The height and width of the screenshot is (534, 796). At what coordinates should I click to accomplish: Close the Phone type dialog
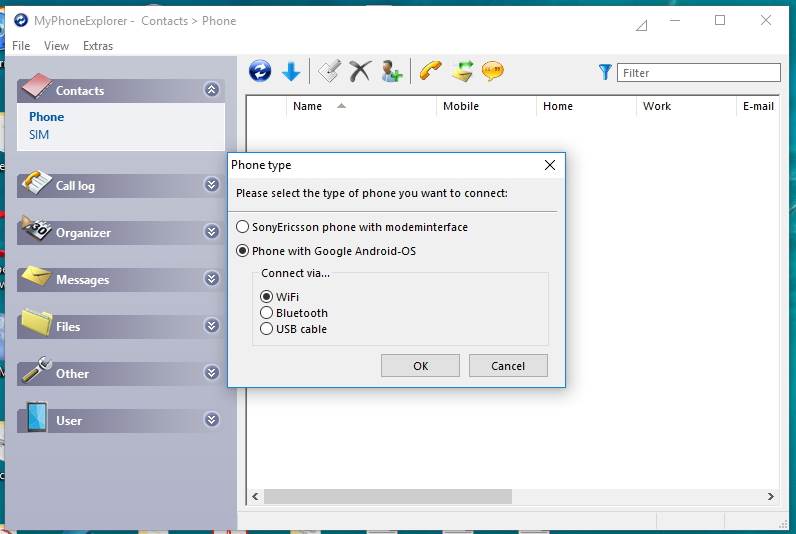(x=550, y=165)
